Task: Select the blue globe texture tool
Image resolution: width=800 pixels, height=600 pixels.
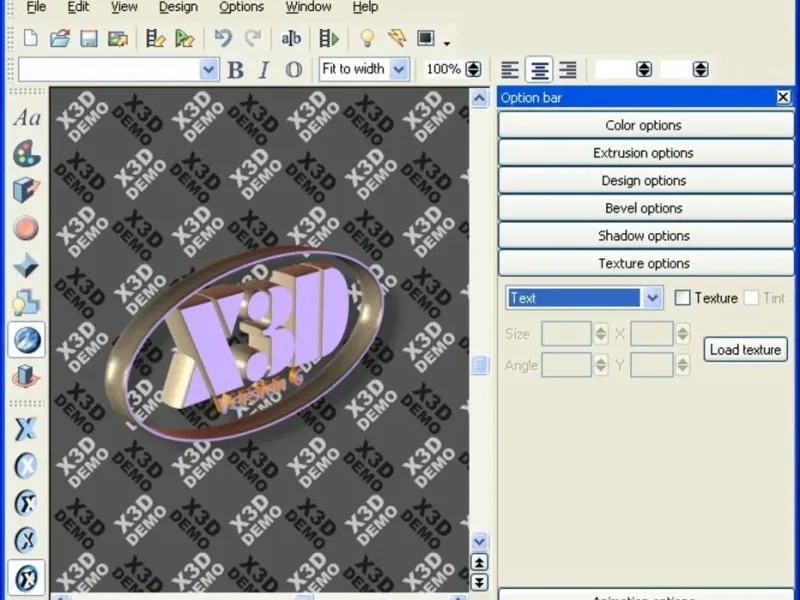Action: click(x=27, y=340)
